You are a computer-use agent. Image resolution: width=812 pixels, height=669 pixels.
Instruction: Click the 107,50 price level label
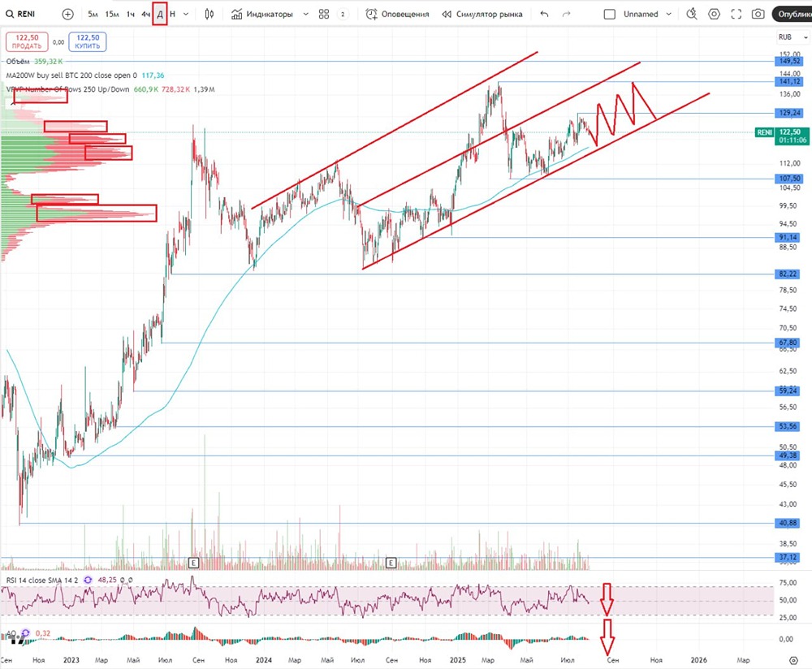789,178
